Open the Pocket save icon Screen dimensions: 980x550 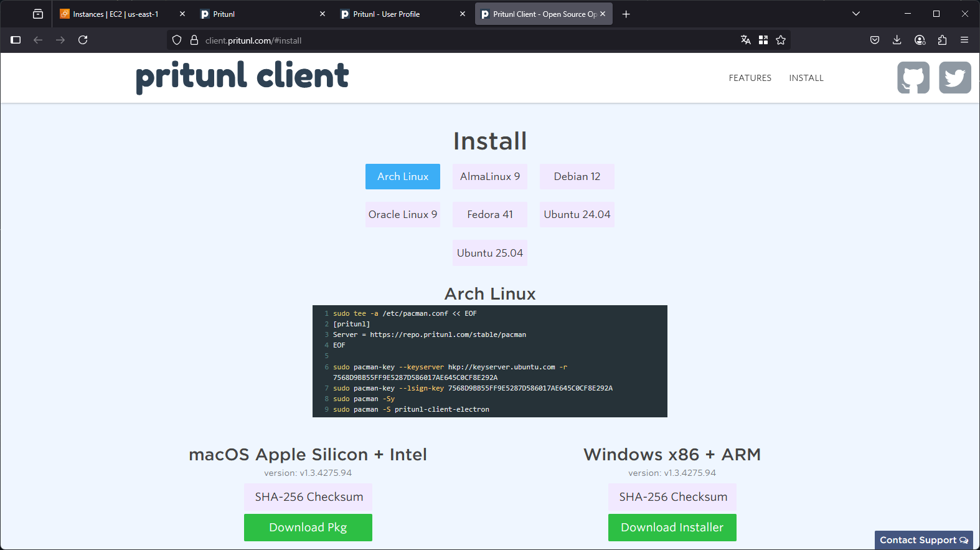[875, 40]
